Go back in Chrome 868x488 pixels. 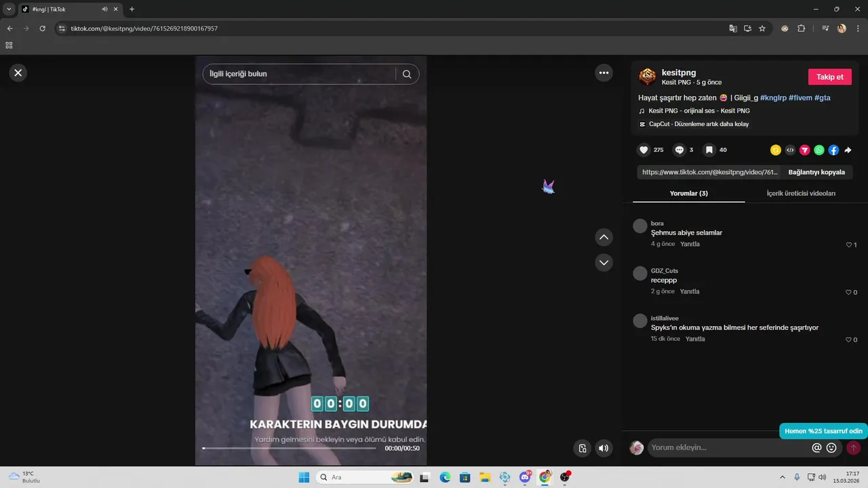[x=10, y=28]
